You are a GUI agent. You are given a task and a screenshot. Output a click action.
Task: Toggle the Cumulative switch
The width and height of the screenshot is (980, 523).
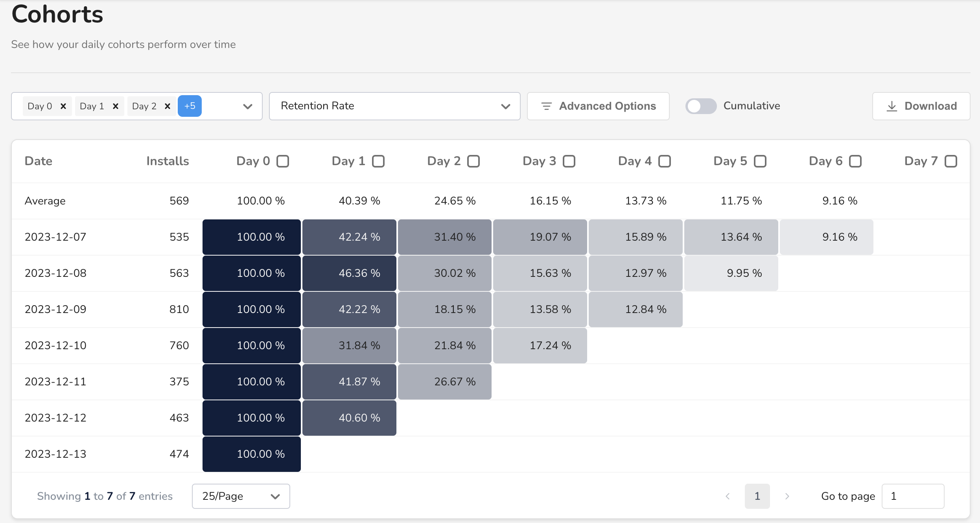[701, 106]
